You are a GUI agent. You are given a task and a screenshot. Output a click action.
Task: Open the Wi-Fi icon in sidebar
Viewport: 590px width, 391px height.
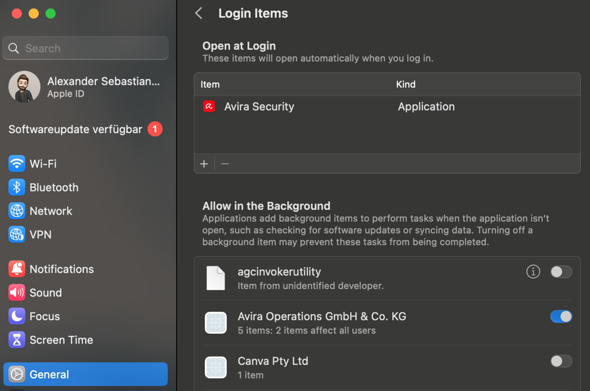17,164
